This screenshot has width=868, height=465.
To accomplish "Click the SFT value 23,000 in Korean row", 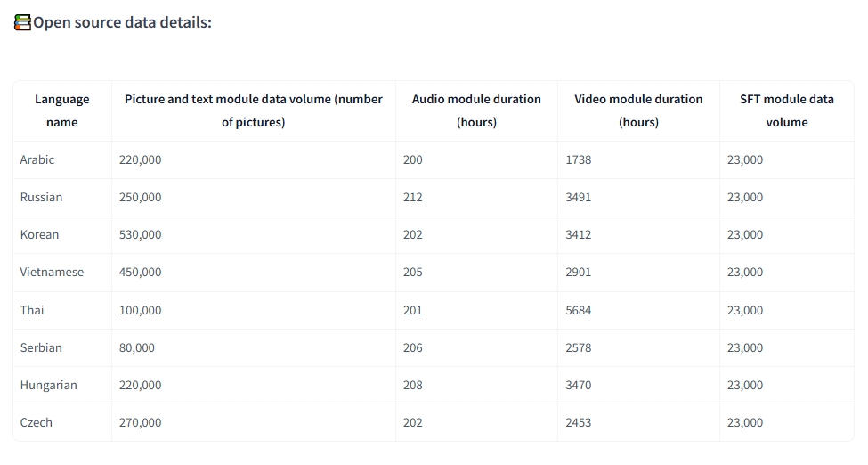I will (x=745, y=234).
